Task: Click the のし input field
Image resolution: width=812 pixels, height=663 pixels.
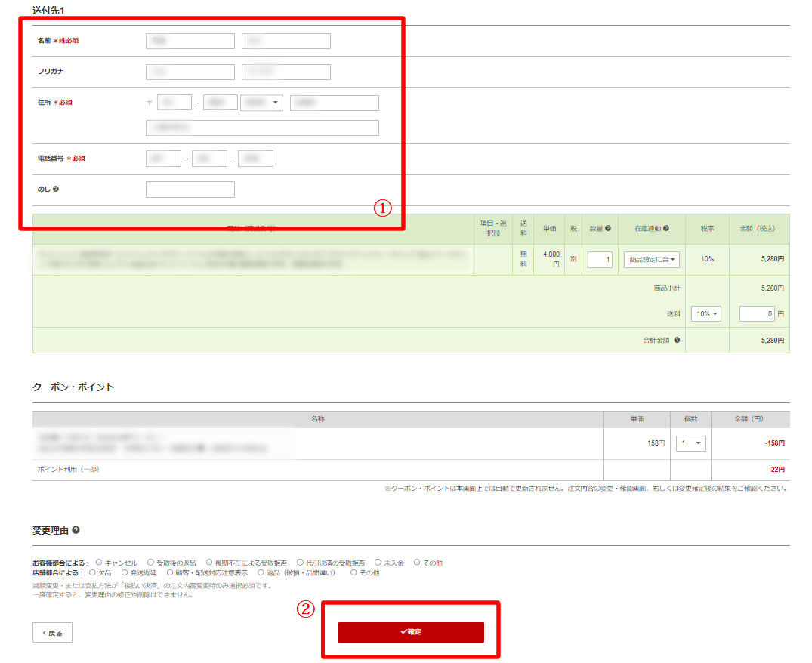Action: coord(190,190)
